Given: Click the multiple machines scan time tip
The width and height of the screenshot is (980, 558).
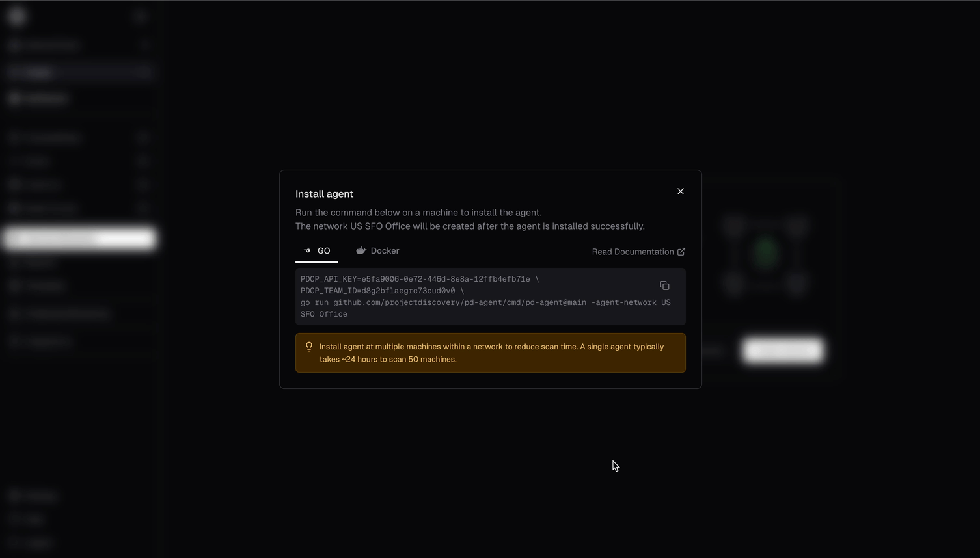Looking at the screenshot, I should coord(491,352).
